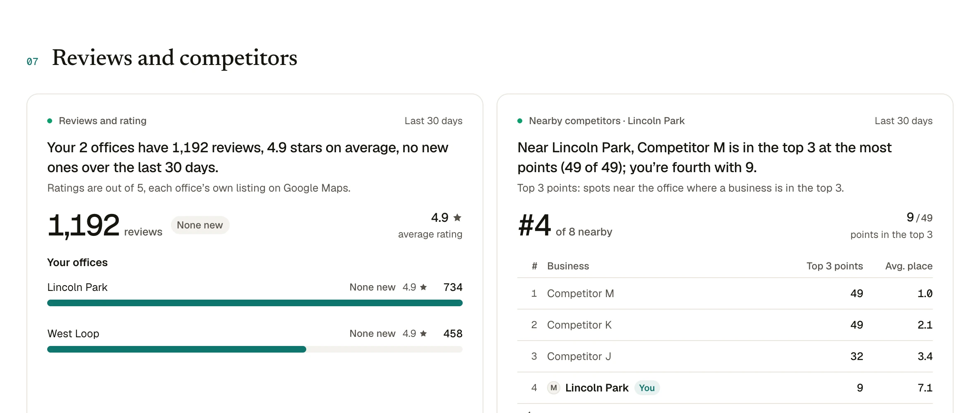Click the 'You' badge in competitors table

coord(647,388)
